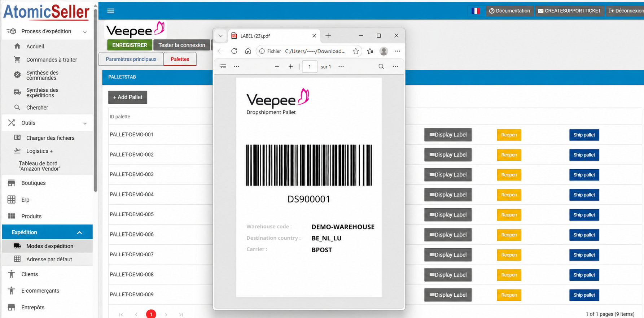Click CREATESUPPORTTICKET
Screen dimensions: 644x318
click(x=569, y=11)
